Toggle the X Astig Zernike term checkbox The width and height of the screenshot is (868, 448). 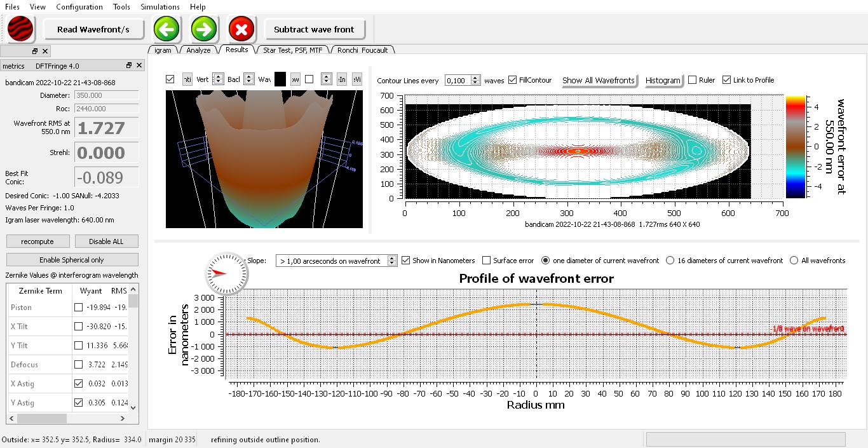click(x=78, y=384)
